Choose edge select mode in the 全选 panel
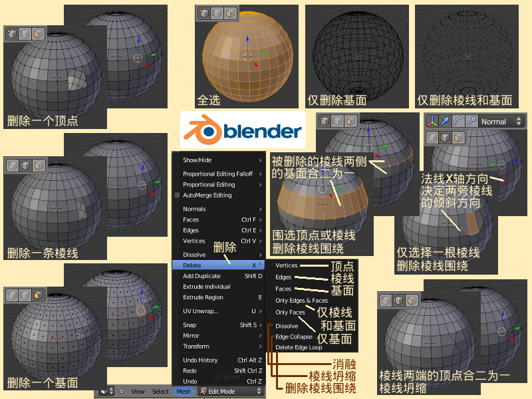This screenshot has width=532, height=399. pos(217,13)
